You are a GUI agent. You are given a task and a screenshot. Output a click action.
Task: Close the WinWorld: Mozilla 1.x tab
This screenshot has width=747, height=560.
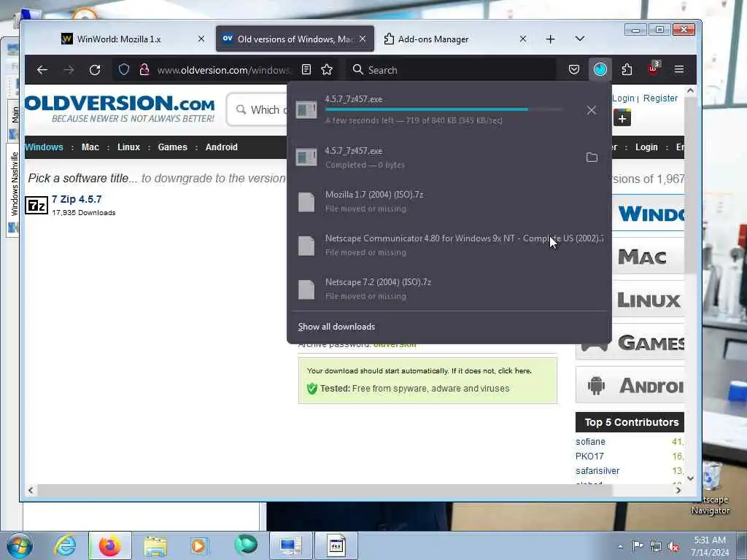point(201,39)
